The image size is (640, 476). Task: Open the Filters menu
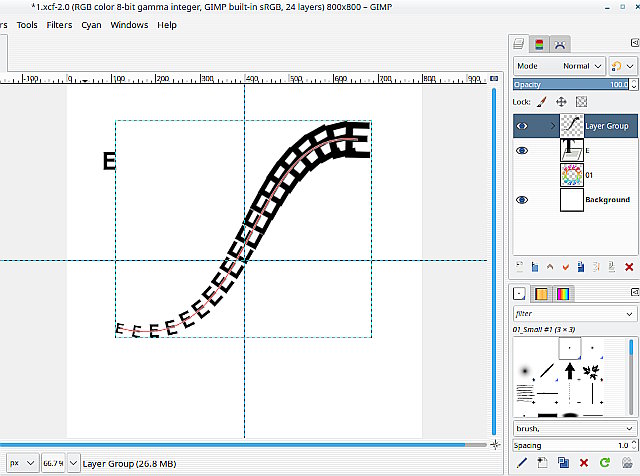coord(59,25)
